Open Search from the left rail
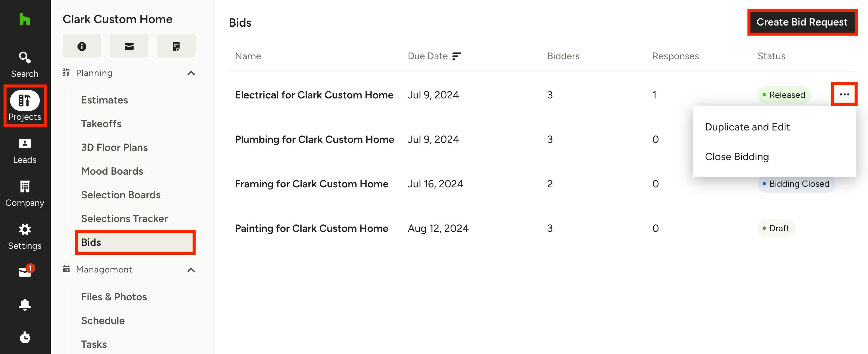868x354 pixels. click(x=25, y=64)
